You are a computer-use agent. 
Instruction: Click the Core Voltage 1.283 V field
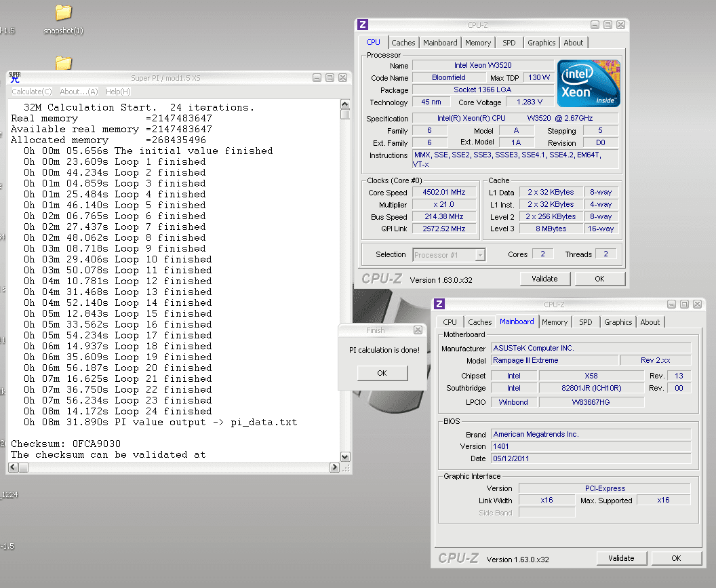pos(530,102)
